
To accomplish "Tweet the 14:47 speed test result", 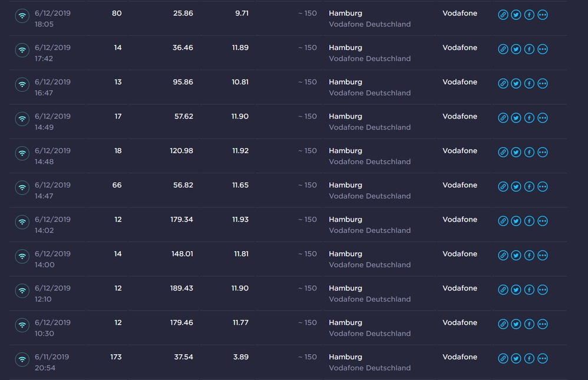I will [x=516, y=187].
